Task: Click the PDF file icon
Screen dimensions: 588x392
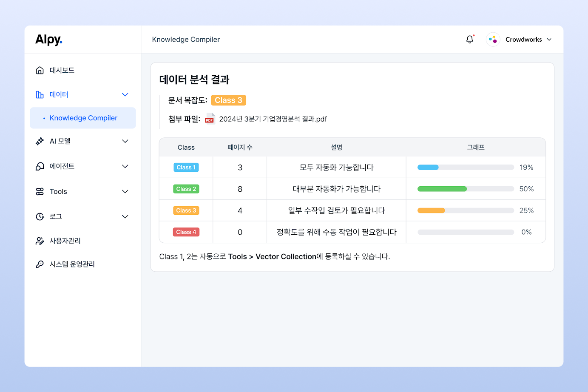Action: [x=210, y=119]
